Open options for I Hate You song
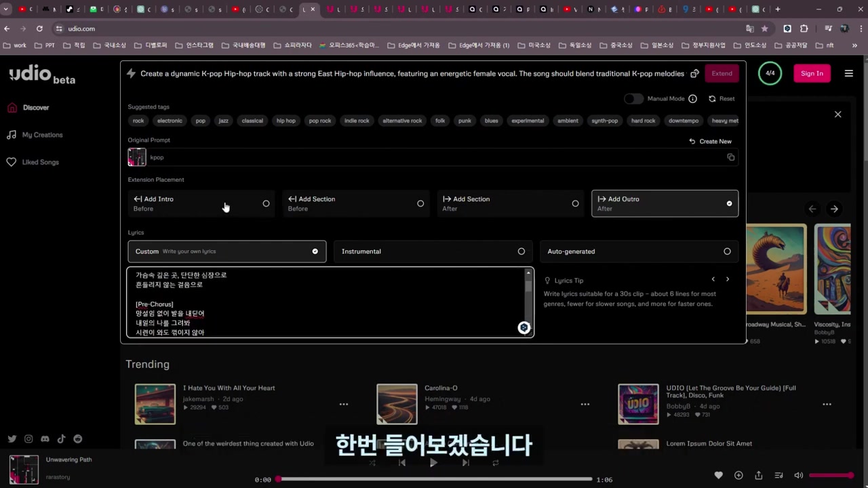This screenshot has height=488, width=868. coord(344,405)
